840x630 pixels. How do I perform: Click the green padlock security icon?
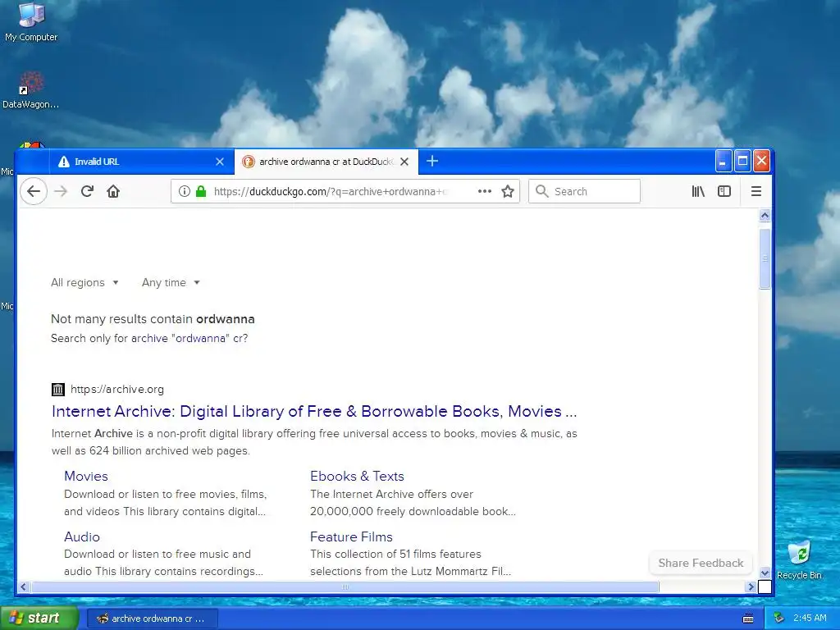[x=201, y=191]
